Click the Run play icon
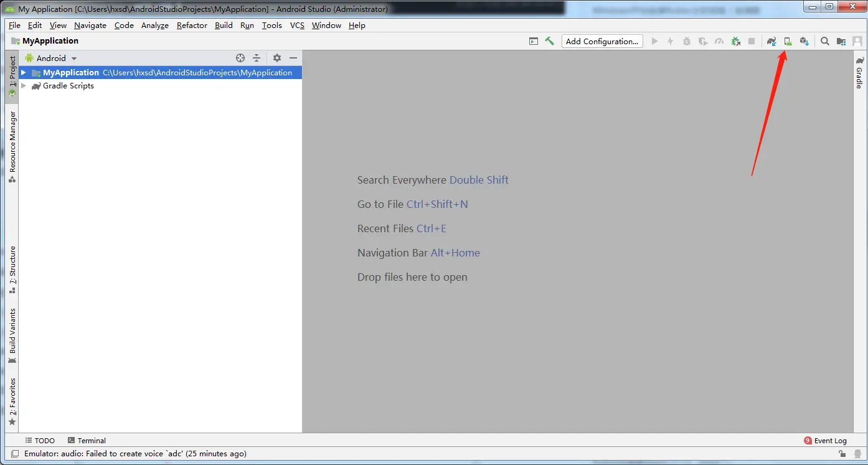This screenshot has width=868, height=465. point(654,42)
